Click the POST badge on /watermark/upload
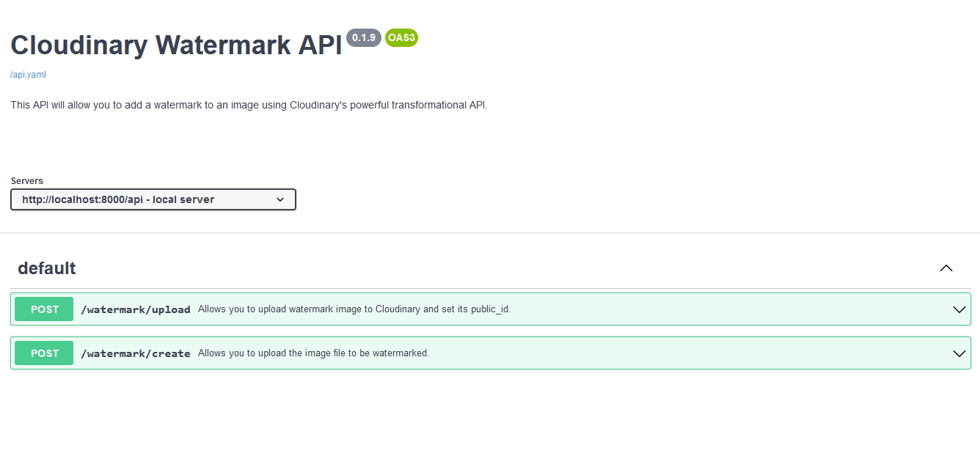980x456 pixels. click(43, 309)
